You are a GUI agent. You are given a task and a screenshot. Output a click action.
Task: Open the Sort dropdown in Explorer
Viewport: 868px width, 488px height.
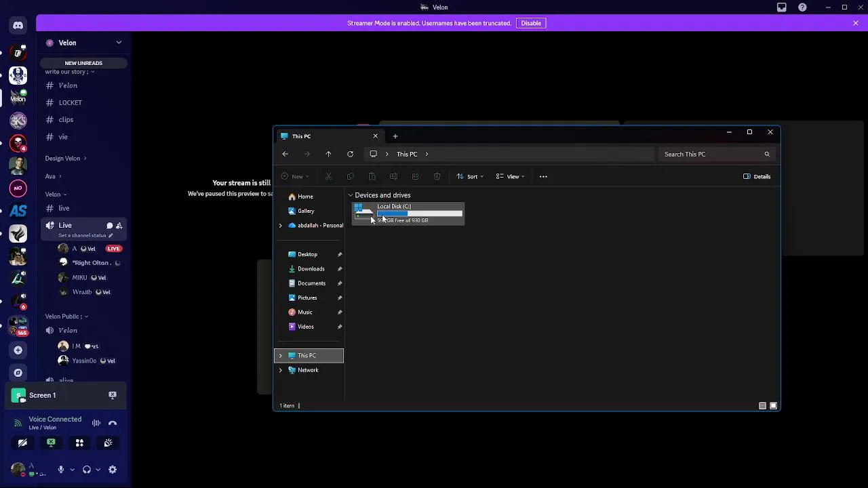tap(470, 177)
